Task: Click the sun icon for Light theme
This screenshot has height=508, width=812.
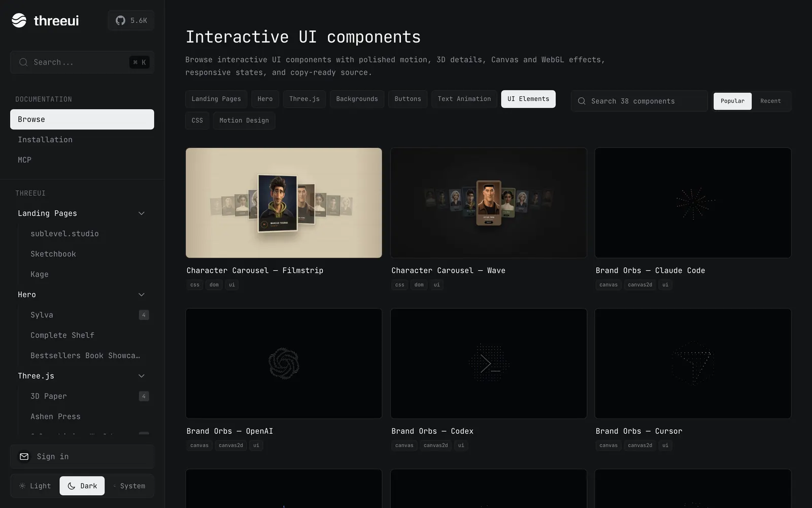Action: pyautogui.click(x=22, y=486)
